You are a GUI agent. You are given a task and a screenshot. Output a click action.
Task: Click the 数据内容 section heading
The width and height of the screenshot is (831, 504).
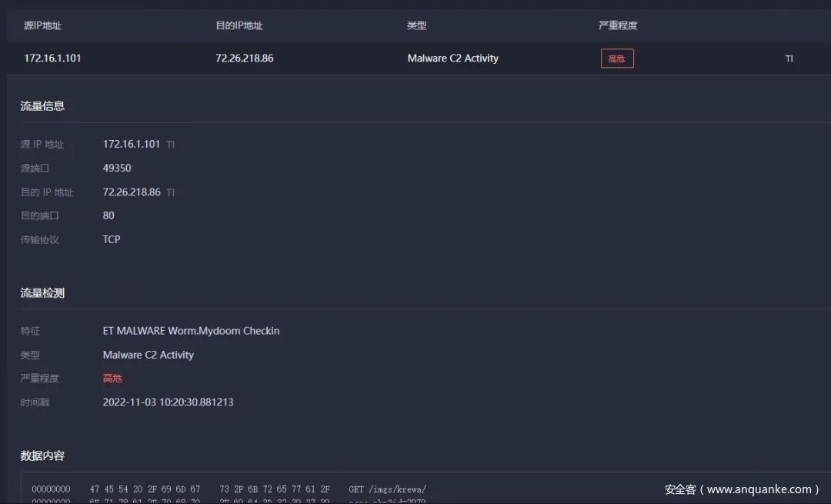coord(42,456)
